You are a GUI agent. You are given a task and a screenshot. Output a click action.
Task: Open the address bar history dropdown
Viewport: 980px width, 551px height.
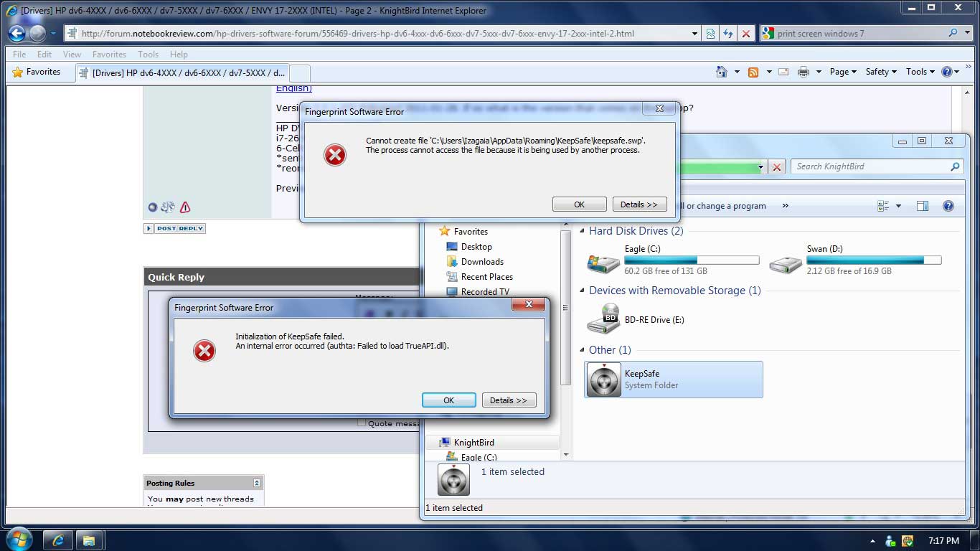694,33
